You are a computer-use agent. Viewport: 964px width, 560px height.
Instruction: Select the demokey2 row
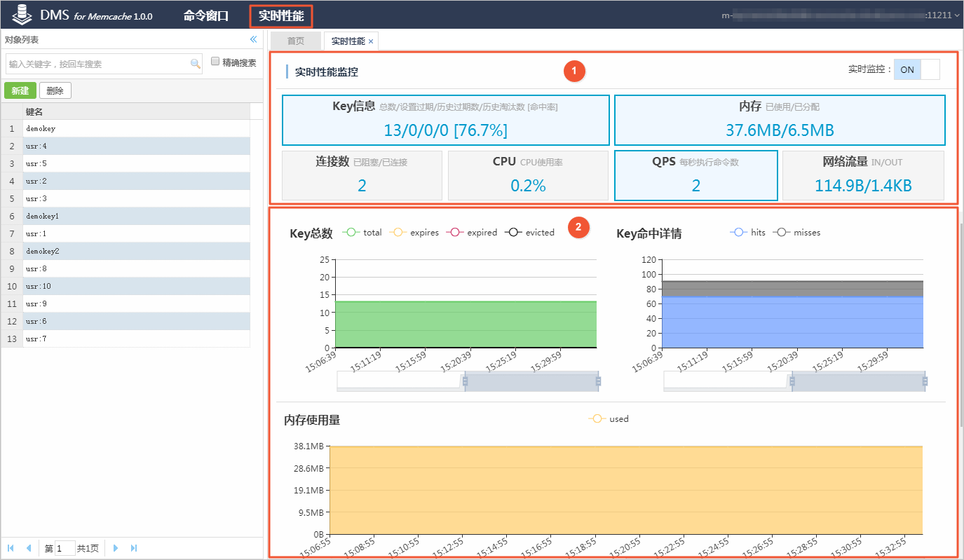pyautogui.click(x=136, y=251)
